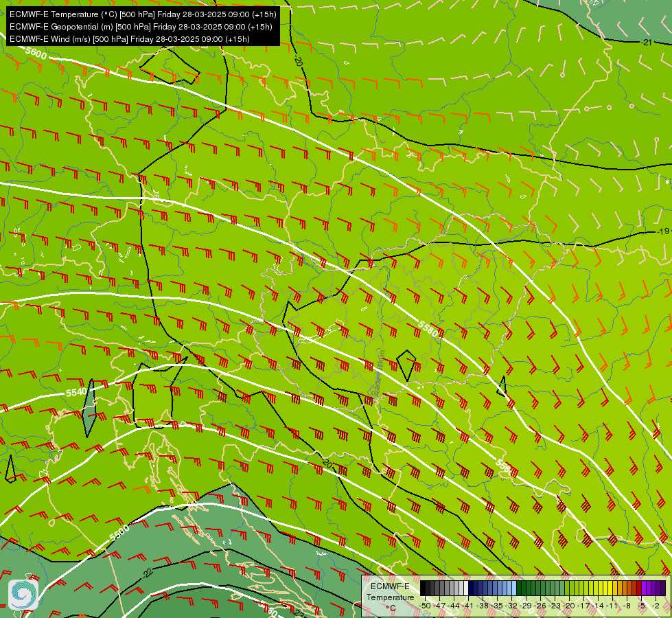
Task: Click the white swatch above -41 on the legend
Action: pyautogui.click(x=466, y=588)
